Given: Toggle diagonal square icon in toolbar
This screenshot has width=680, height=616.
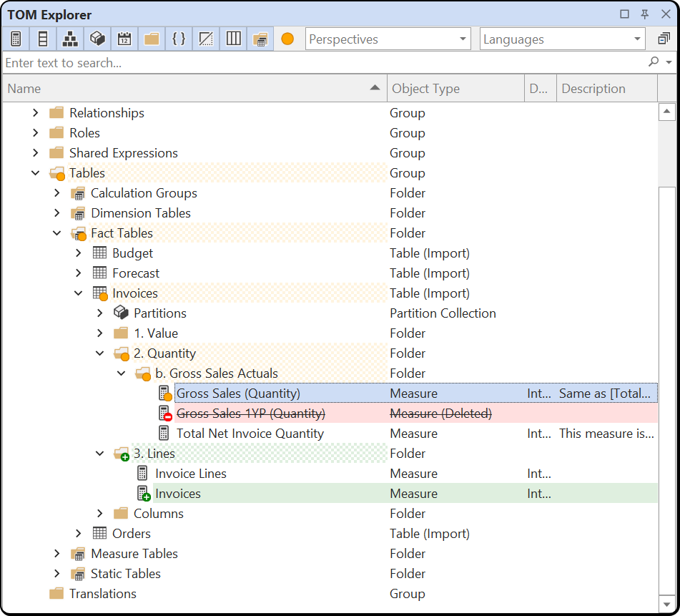Looking at the screenshot, I should [205, 39].
